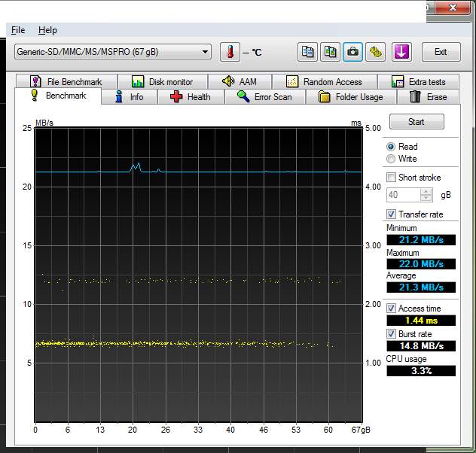
Task: Click the copy screenshot to clipboard icon
Action: (x=330, y=52)
